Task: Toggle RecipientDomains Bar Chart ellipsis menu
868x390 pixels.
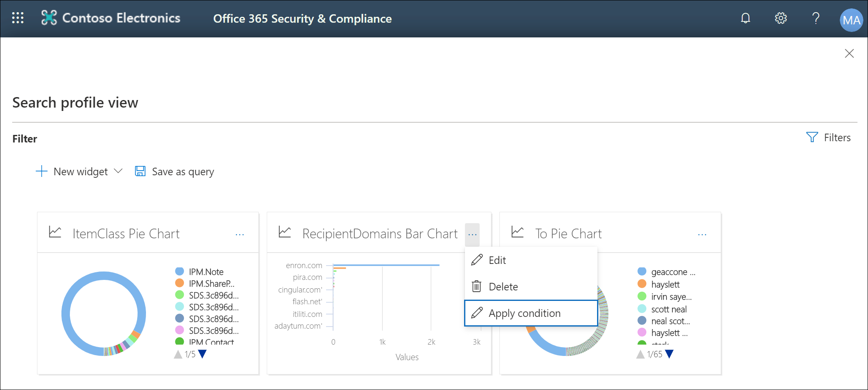Action: (472, 235)
